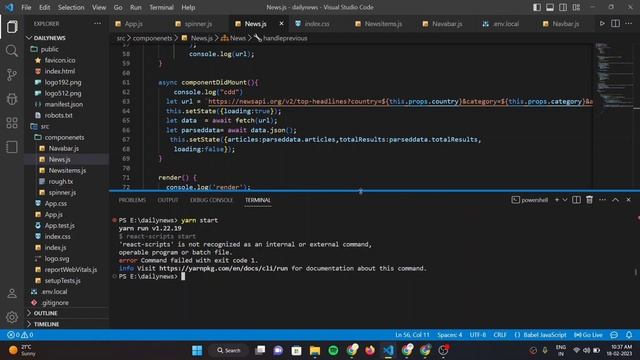Open the Accounts icon in activity bar

pos(12,293)
